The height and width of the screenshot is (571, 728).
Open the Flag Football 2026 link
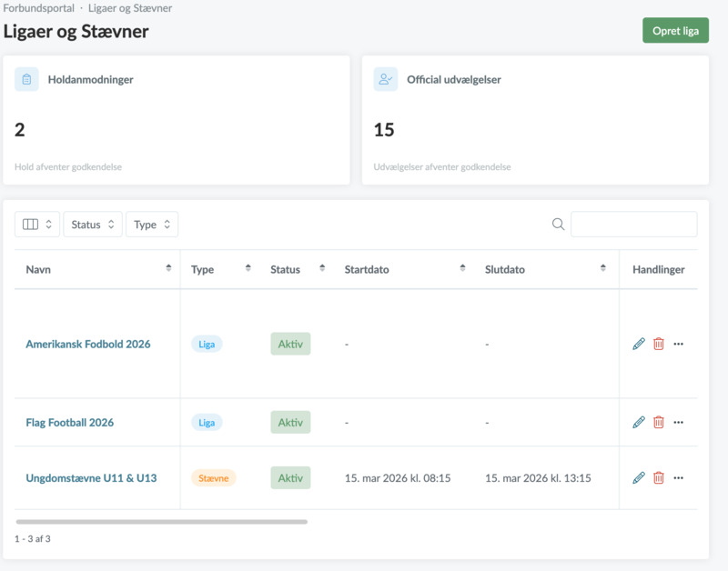[x=70, y=423]
